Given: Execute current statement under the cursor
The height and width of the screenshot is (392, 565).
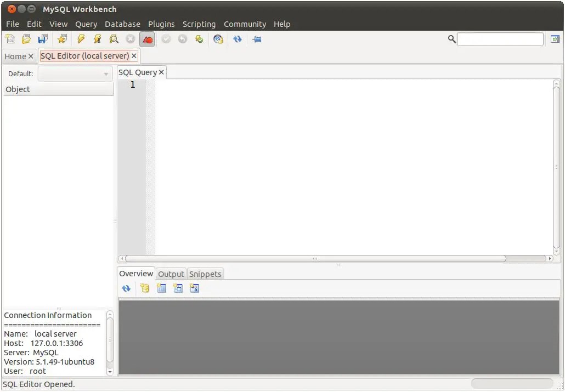Looking at the screenshot, I should pyautogui.click(x=97, y=39).
